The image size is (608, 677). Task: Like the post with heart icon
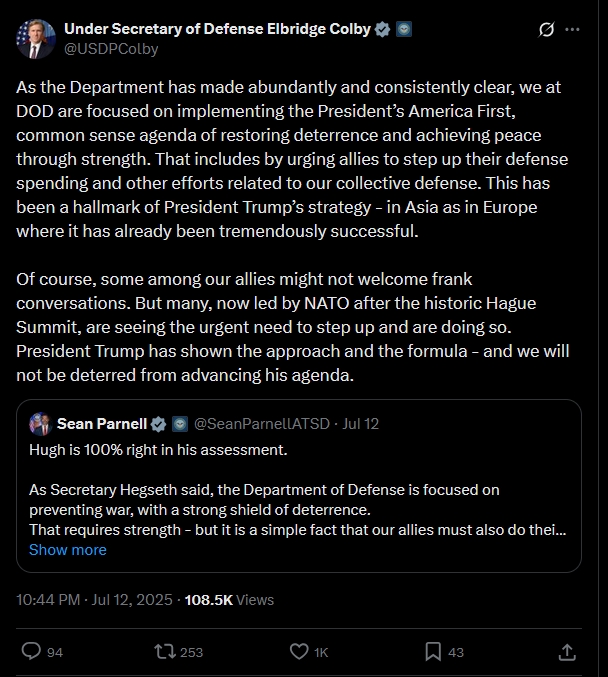298,651
